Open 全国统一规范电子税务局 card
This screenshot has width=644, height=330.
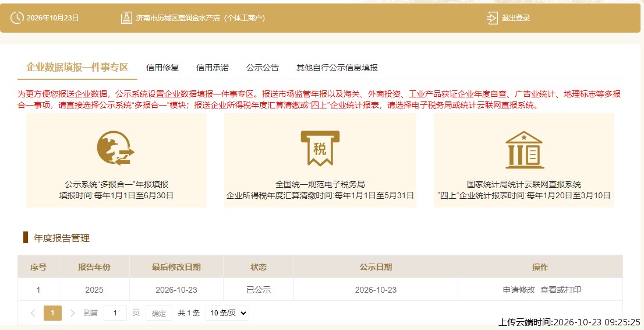coord(320,160)
